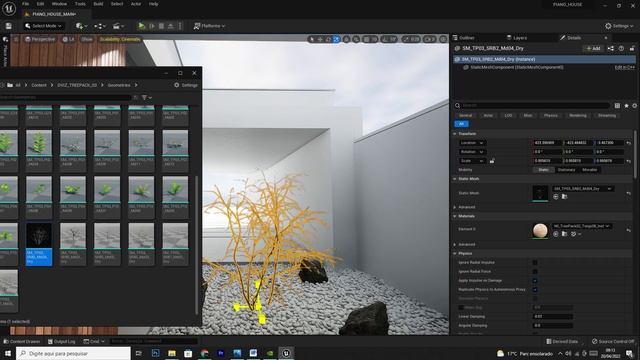Open the Cinematics clapperboard menu

118,26
